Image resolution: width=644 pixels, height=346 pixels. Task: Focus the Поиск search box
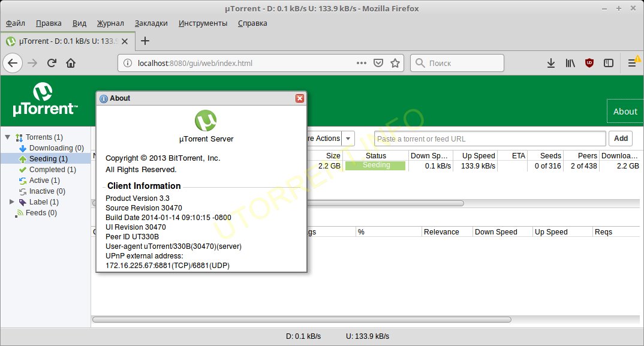457,64
